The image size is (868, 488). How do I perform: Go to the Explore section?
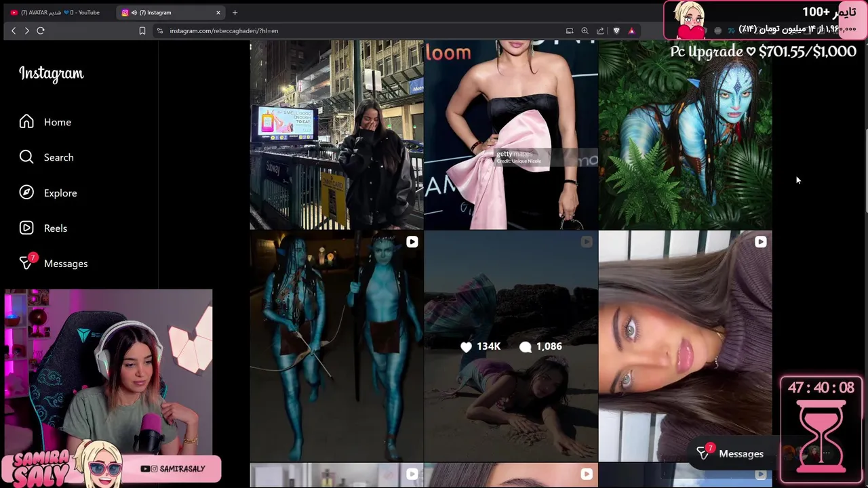(x=47, y=193)
